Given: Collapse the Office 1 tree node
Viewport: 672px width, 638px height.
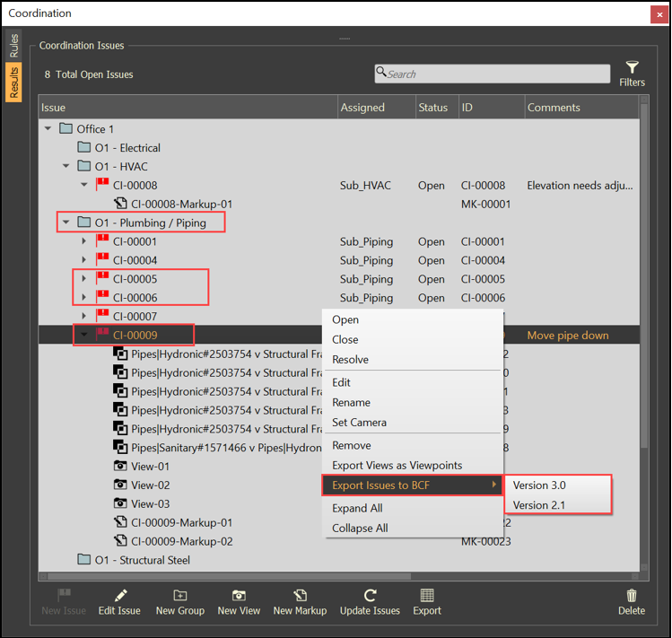Looking at the screenshot, I should [48, 128].
